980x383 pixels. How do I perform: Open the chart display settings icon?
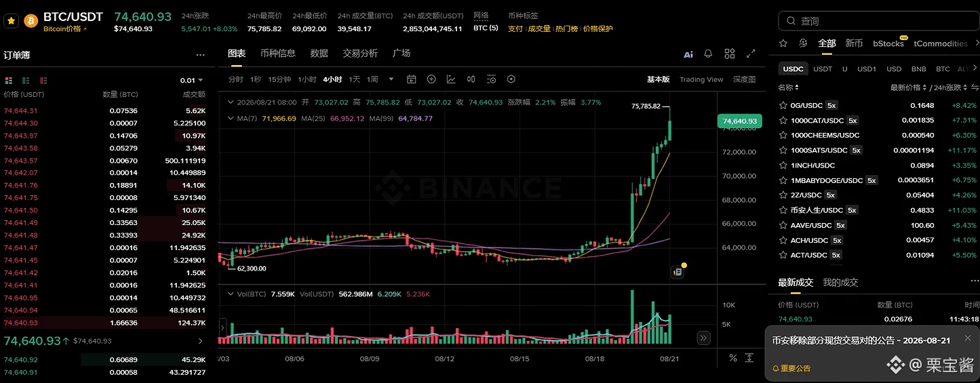492,79
